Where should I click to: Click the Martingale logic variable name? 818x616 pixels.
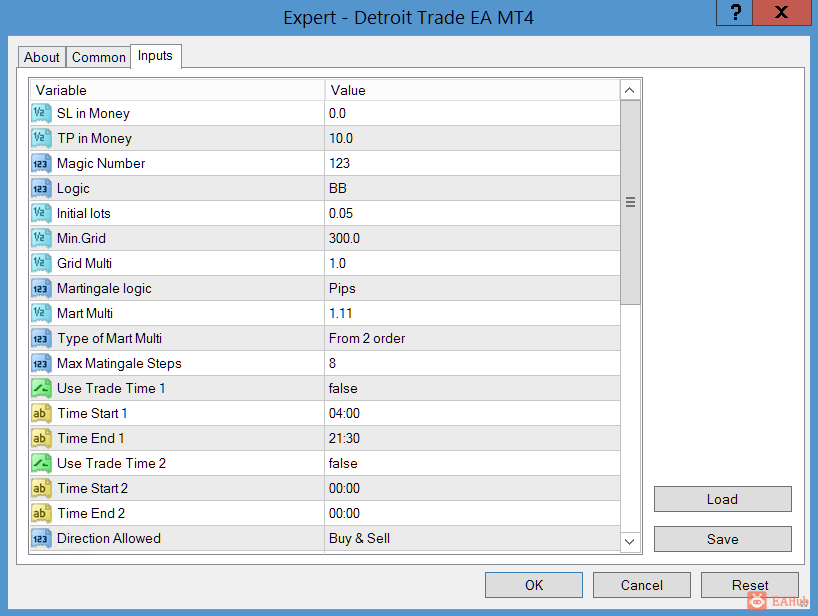tap(104, 288)
